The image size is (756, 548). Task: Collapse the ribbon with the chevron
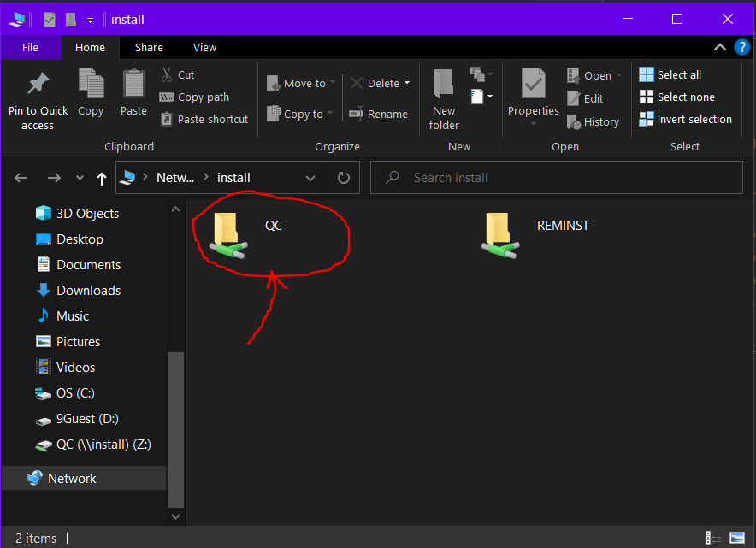point(720,48)
